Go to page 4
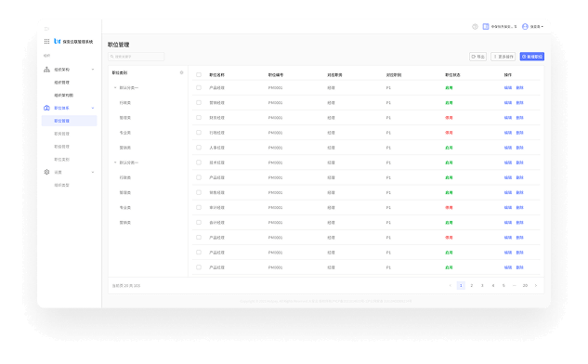This screenshot has width=588, height=364. [x=493, y=286]
